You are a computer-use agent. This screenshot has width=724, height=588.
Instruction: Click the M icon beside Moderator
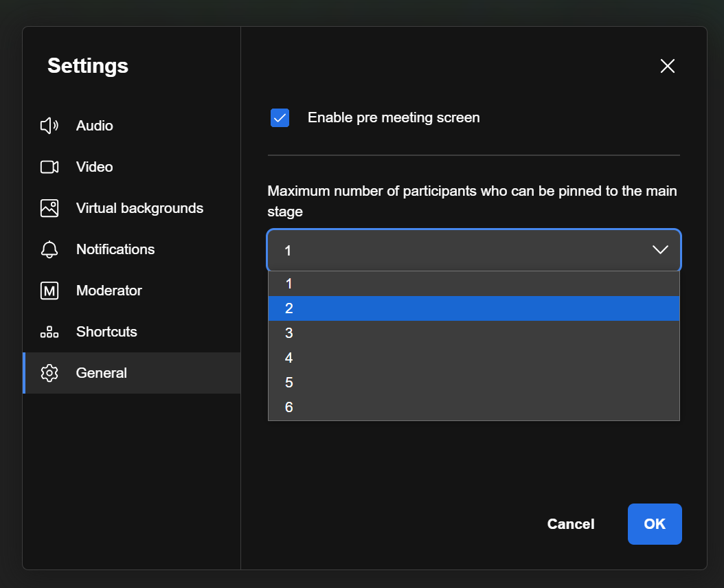(49, 291)
